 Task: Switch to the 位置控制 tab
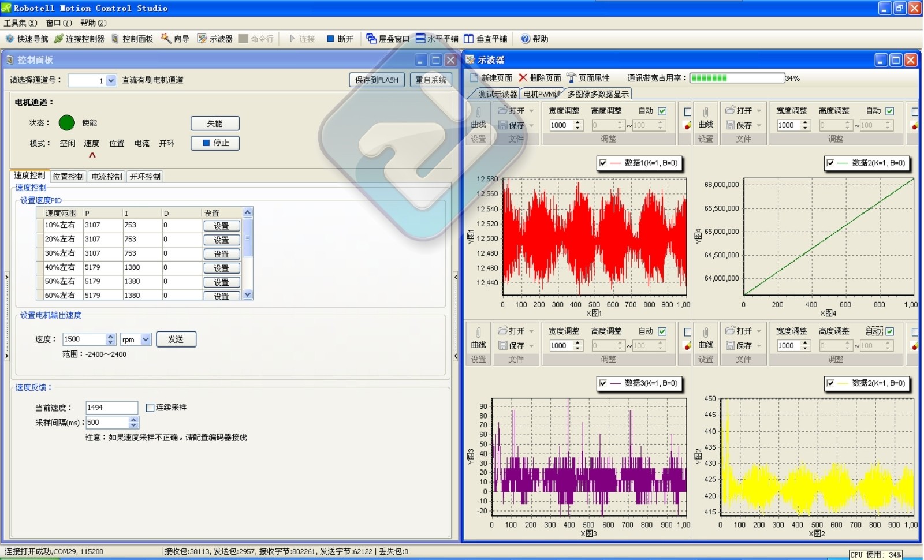68,177
